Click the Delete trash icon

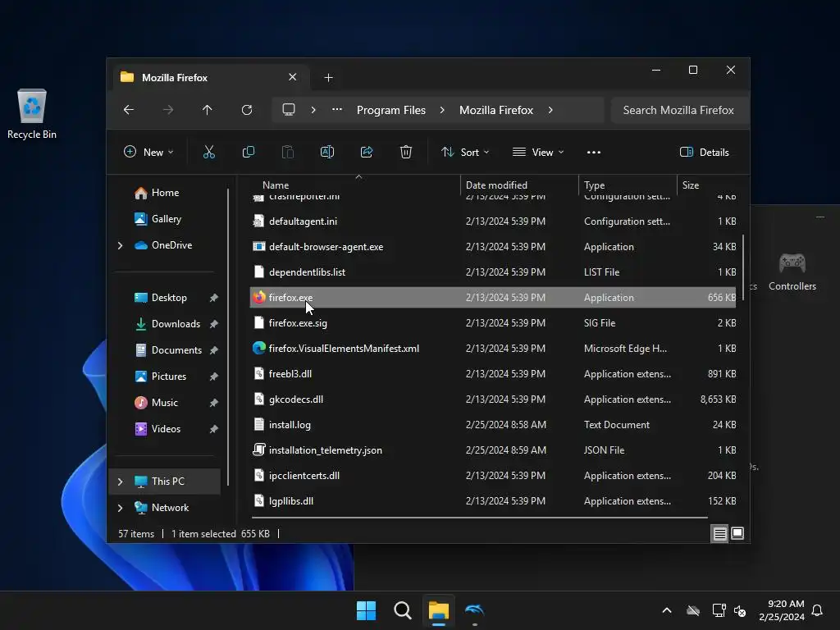(405, 152)
